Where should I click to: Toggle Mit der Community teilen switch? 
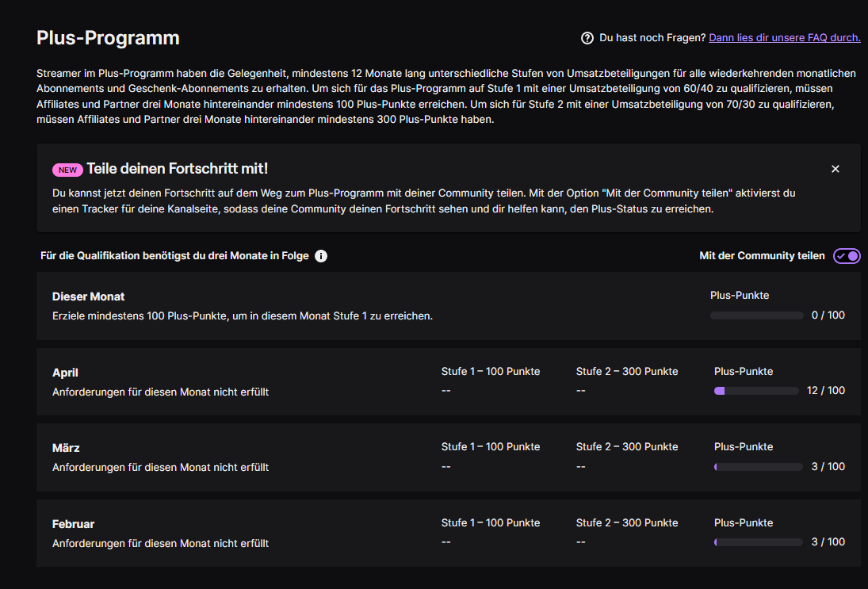[847, 256]
